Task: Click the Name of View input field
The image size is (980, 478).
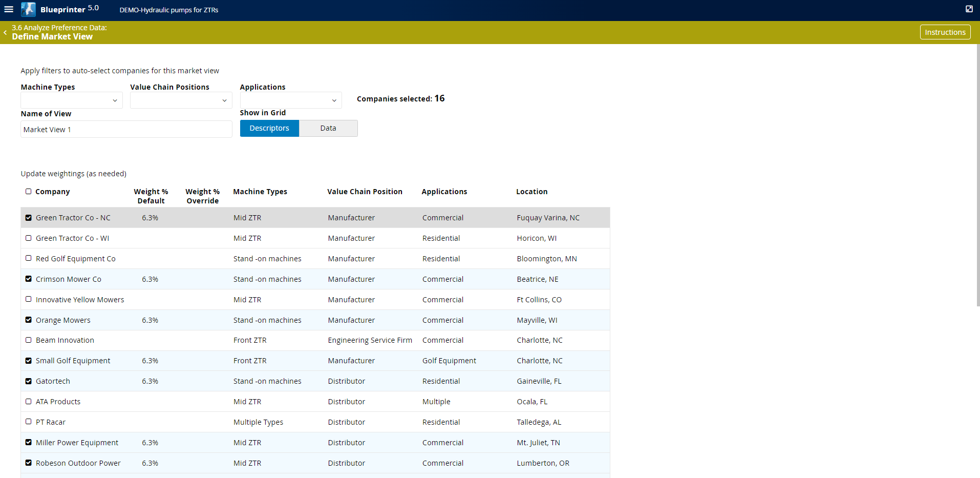Action: tap(126, 129)
